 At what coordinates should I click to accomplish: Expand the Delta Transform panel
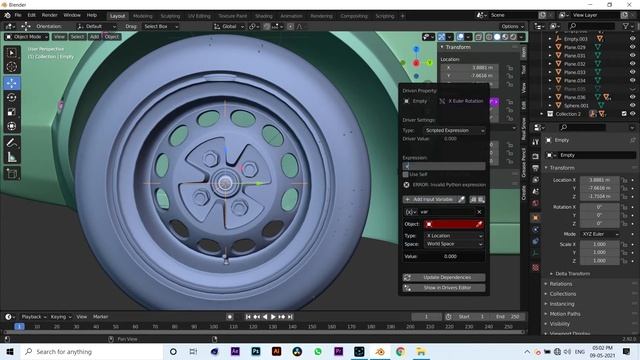point(572,273)
